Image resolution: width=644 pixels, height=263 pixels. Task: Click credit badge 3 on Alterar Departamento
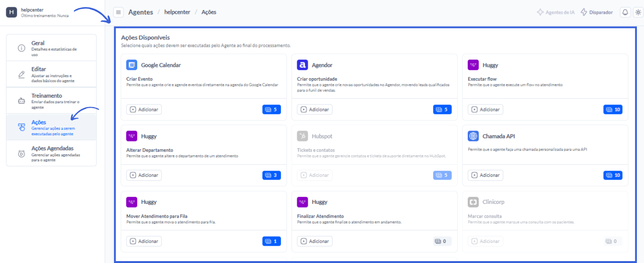click(x=271, y=175)
